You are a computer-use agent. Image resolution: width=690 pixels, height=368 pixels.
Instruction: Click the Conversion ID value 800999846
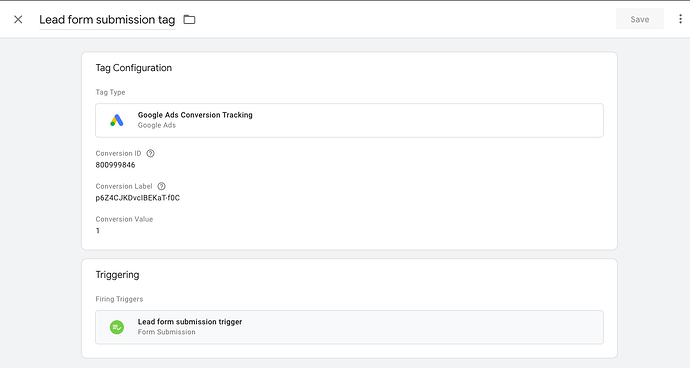115,165
